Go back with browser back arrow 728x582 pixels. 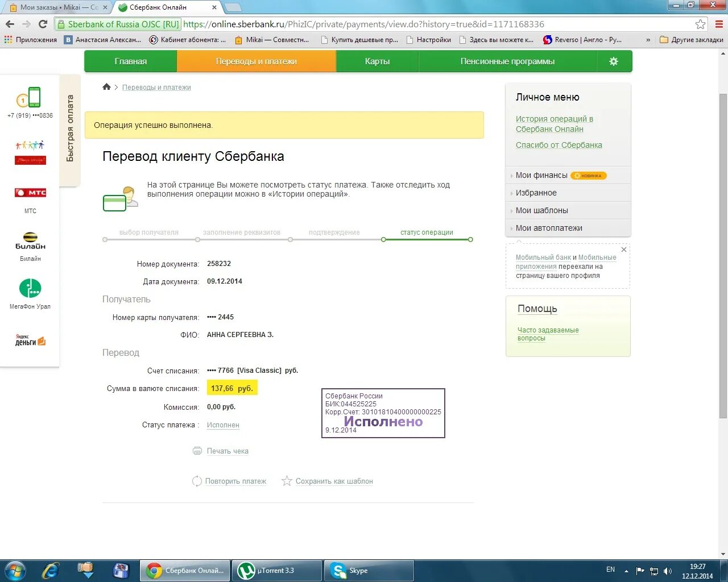click(x=10, y=24)
